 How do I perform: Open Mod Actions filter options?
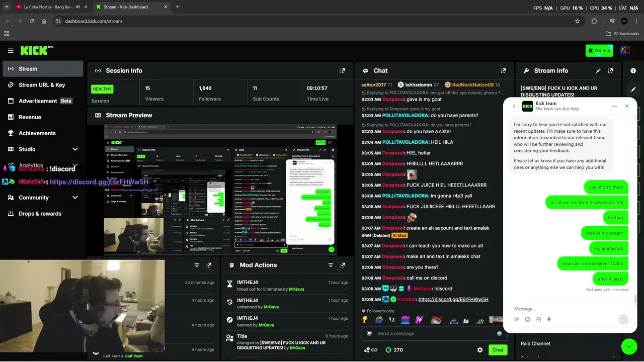coord(331,265)
